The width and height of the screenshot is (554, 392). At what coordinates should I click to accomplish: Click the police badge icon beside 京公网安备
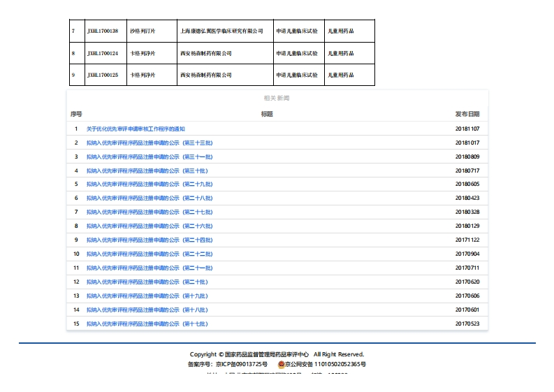[282, 364]
